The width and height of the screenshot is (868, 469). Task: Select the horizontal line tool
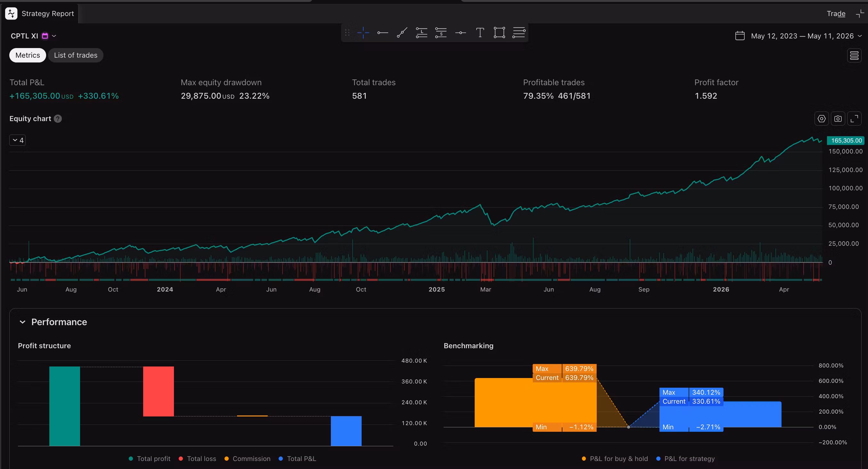click(461, 33)
